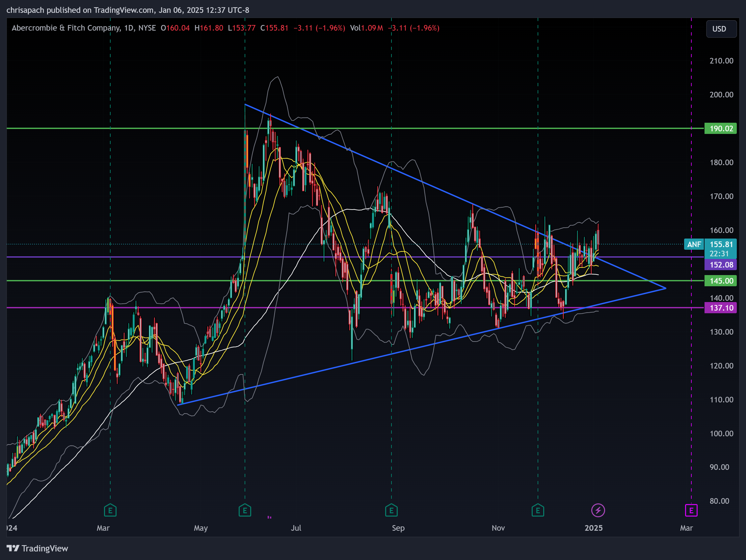Click the ANF symbol price tag
Screen dimensions: 746x560
pyautogui.click(x=694, y=244)
